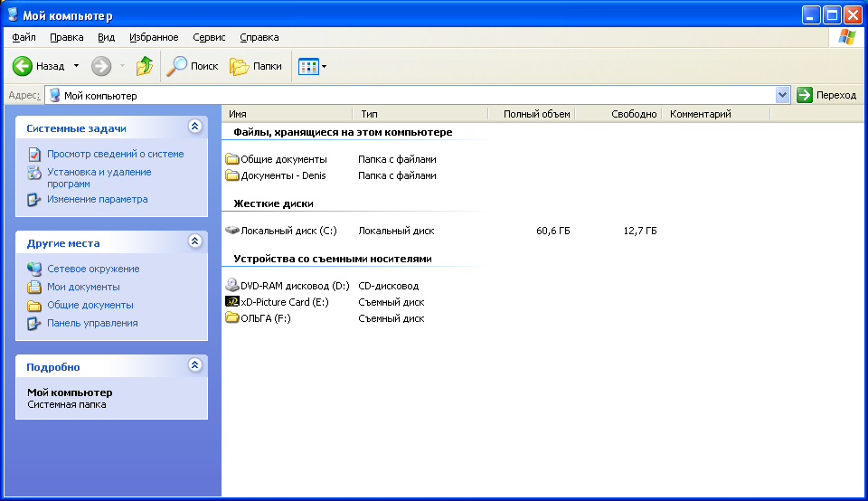
Task: Open the ОЛЬГА (F:) removable drive
Action: 265,318
